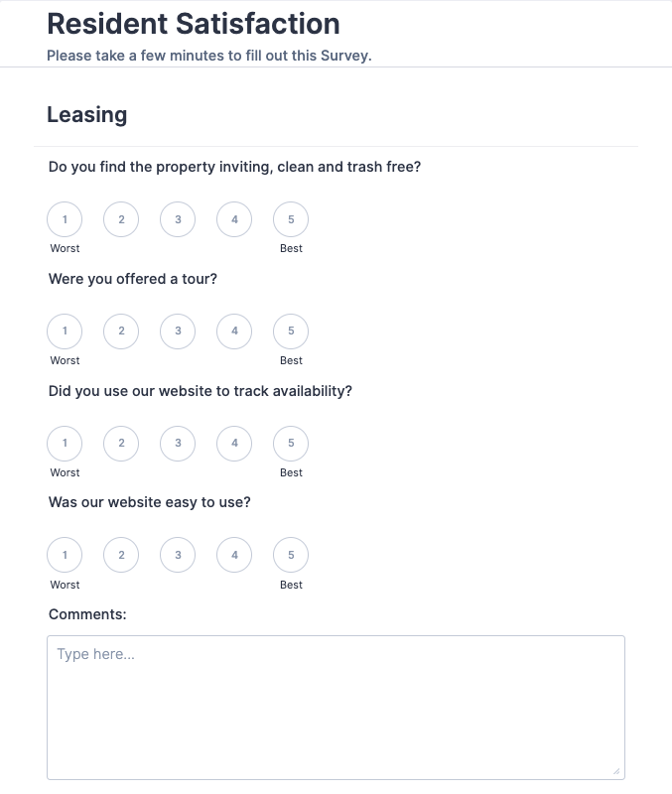The image size is (672, 794).
Task: Choose 2 for the tour offered question
Action: [x=121, y=331]
